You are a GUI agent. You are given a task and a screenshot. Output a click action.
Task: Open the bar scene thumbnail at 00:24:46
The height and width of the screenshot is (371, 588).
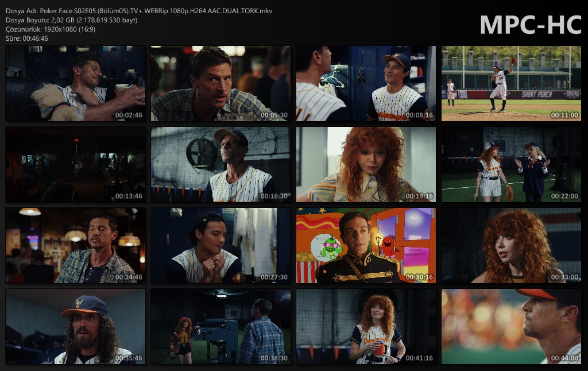(x=75, y=246)
